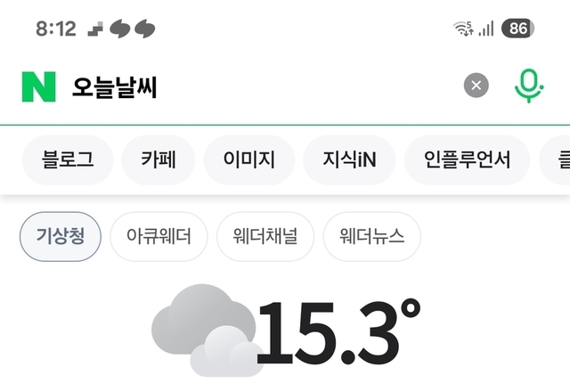Tap the clock showing 8:12

(x=56, y=29)
